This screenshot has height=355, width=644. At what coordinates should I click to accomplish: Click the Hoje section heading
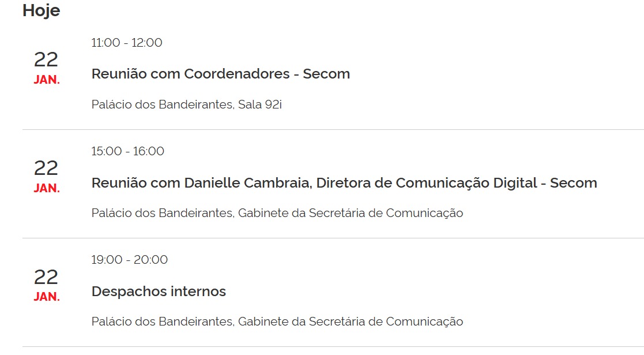(41, 10)
